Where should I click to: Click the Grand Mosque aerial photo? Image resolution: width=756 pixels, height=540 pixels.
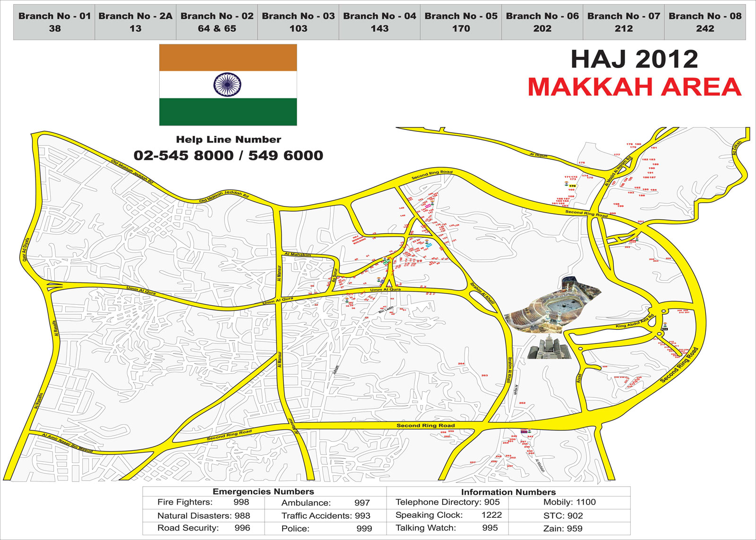(553, 305)
